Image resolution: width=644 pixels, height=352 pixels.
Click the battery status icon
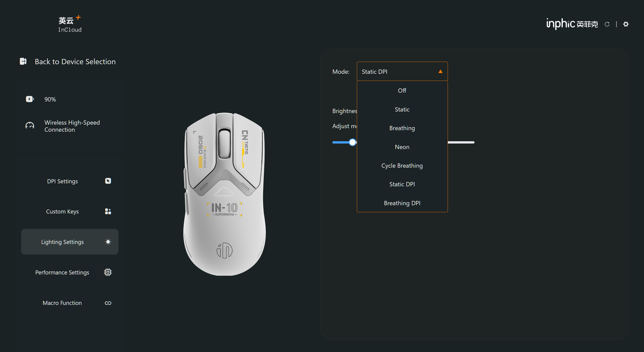click(30, 99)
